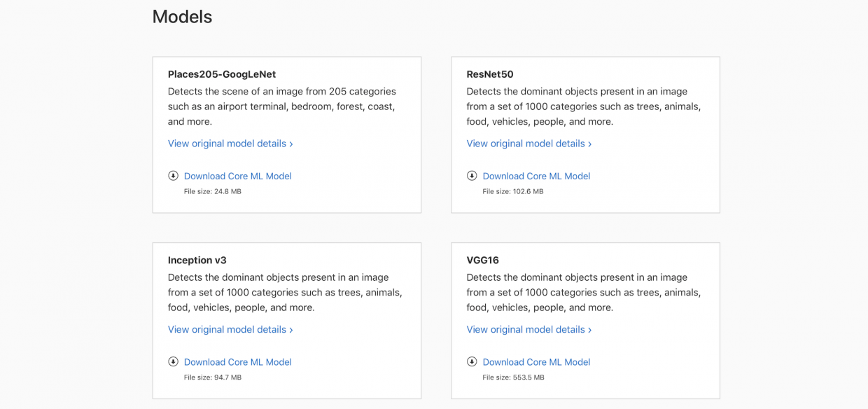Open Inception v3 original model details

[x=227, y=329]
